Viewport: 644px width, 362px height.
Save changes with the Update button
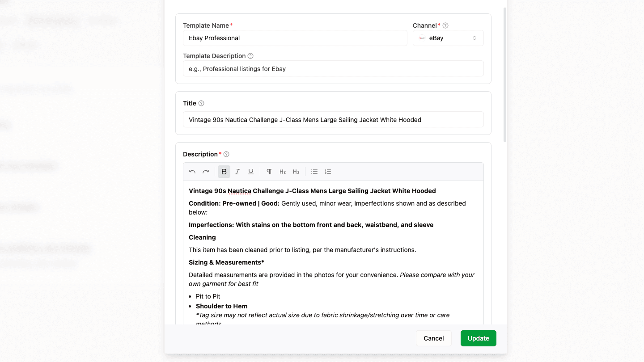click(x=479, y=338)
